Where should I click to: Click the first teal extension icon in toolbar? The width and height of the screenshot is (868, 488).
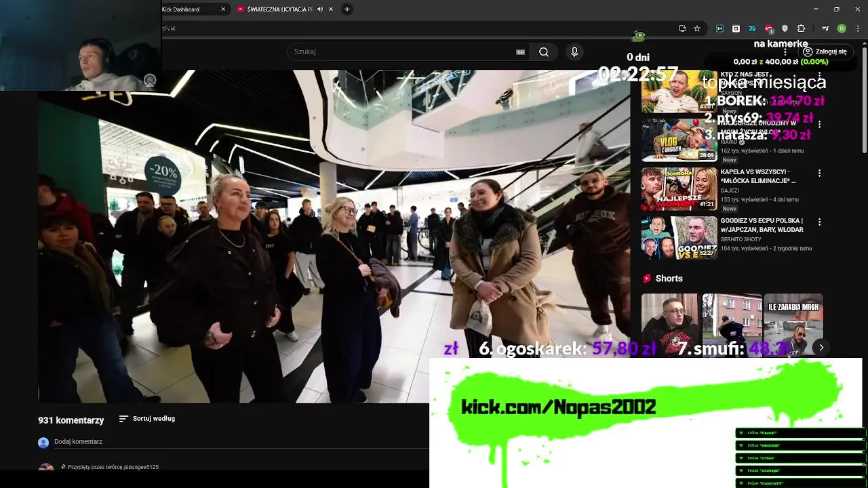(719, 28)
